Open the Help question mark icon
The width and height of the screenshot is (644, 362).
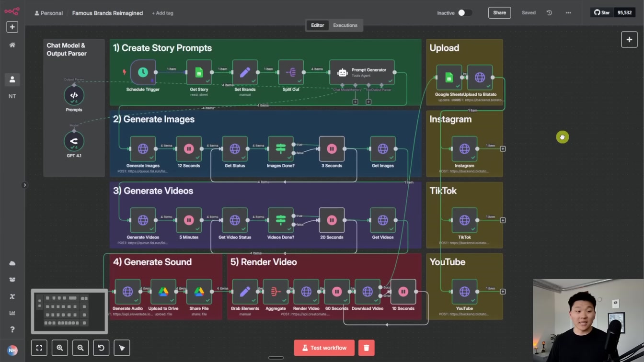(12, 329)
